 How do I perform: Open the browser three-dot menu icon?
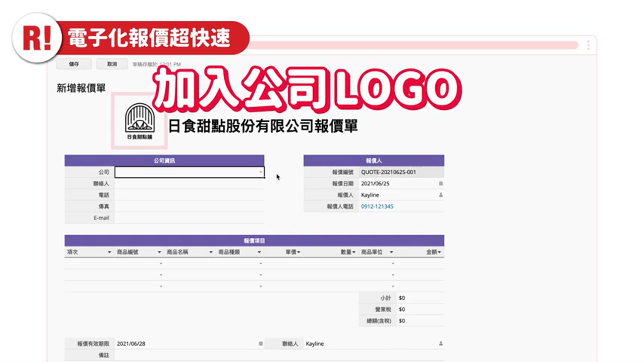[x=588, y=45]
